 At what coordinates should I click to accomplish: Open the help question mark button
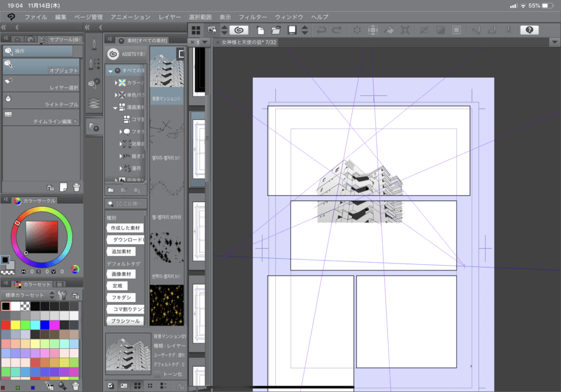point(529,30)
